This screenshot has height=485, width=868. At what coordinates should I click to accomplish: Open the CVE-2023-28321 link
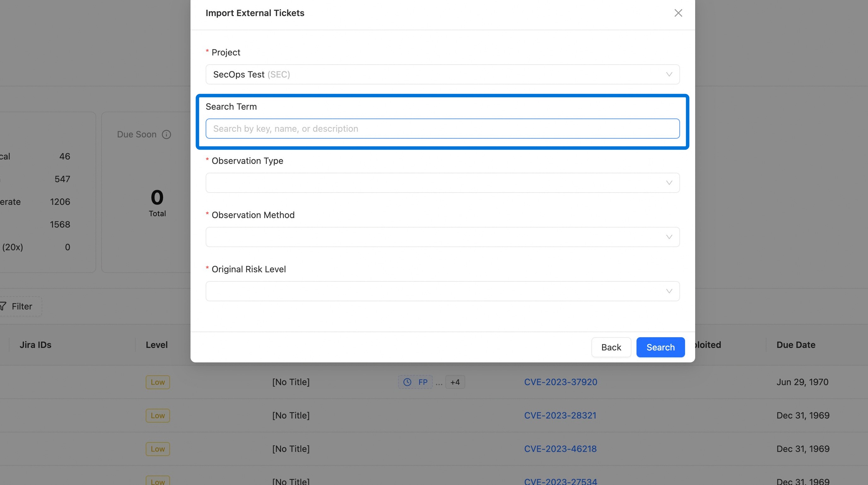pos(560,415)
